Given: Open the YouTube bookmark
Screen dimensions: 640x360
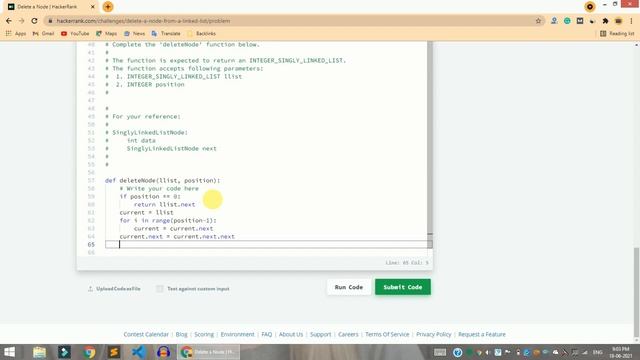Looking at the screenshot, I should 75,33.
